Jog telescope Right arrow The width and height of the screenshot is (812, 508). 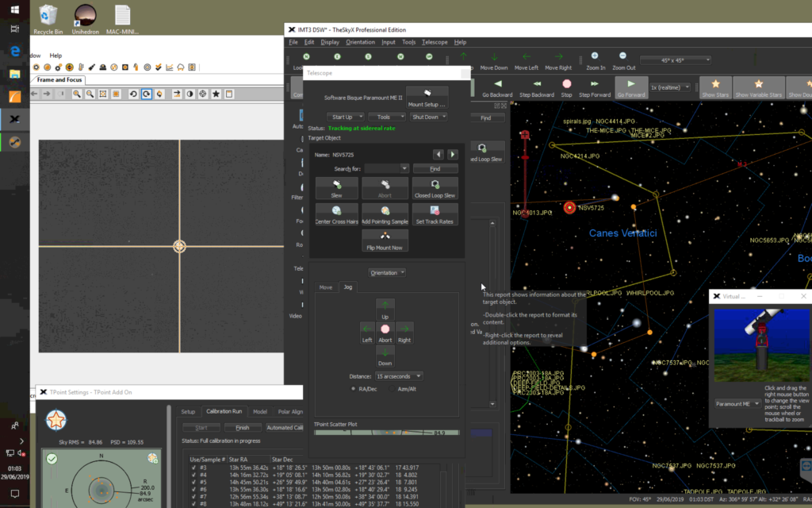pyautogui.click(x=404, y=333)
